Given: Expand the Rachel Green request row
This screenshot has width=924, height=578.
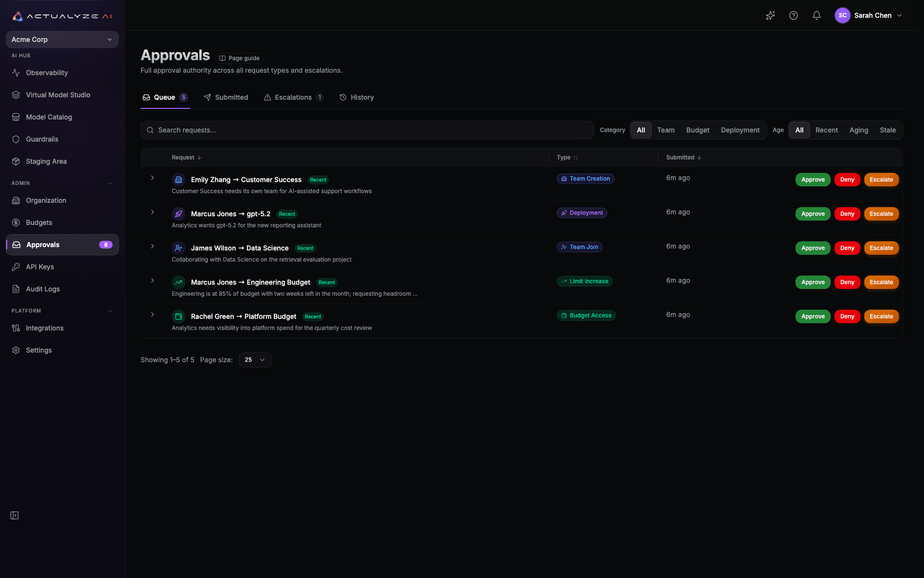Looking at the screenshot, I should [153, 315].
